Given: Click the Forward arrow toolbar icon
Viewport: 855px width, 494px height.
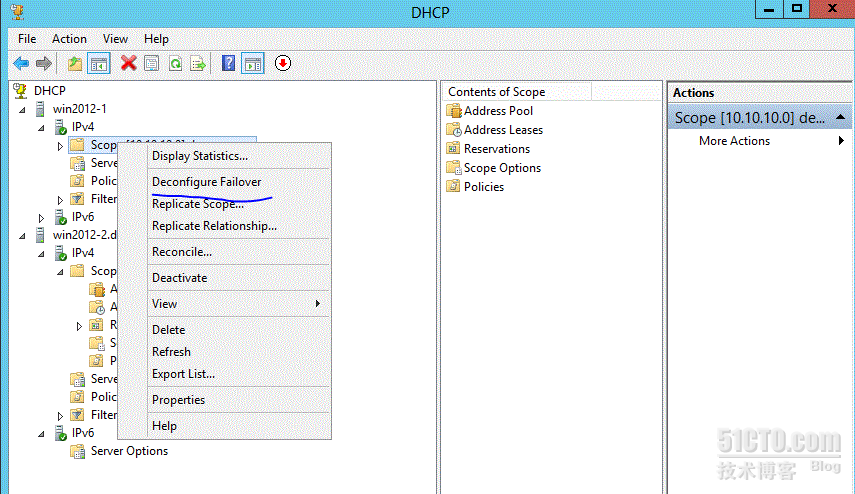Looking at the screenshot, I should (44, 63).
